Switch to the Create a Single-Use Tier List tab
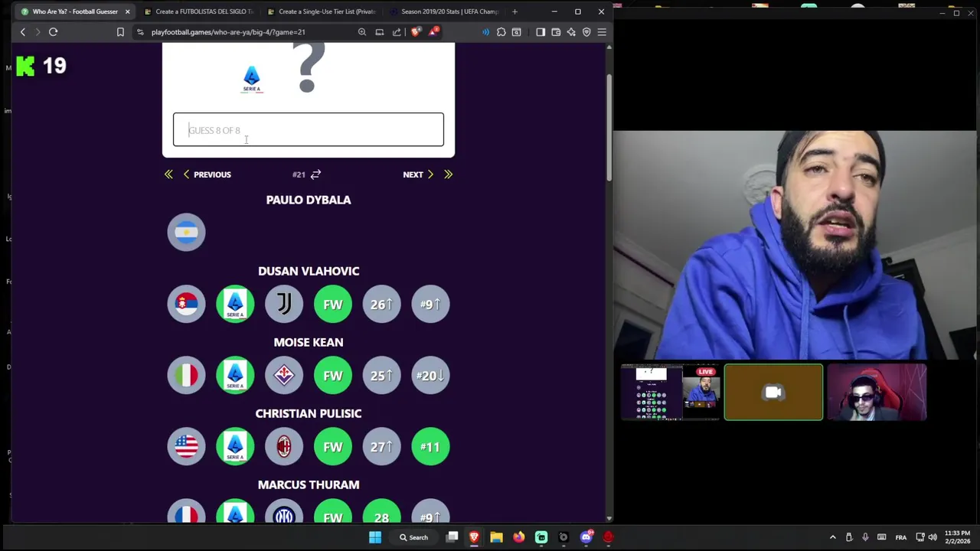The image size is (980, 551). (322, 11)
